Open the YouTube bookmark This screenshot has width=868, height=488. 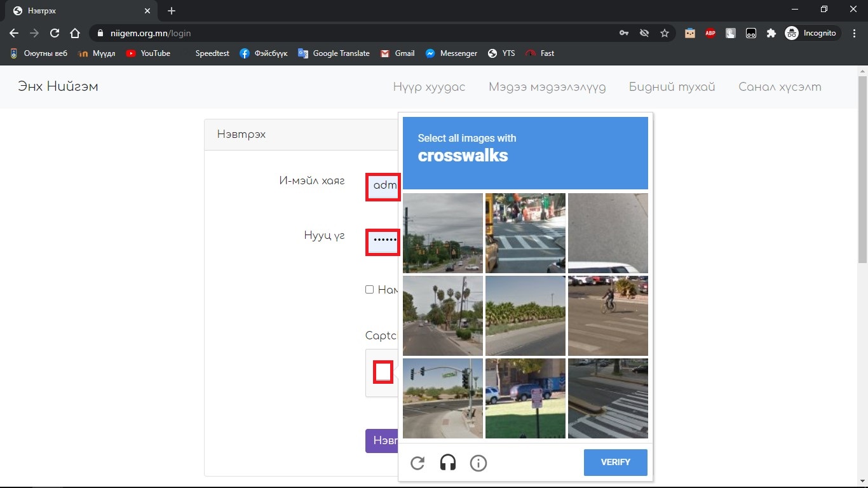[148, 53]
